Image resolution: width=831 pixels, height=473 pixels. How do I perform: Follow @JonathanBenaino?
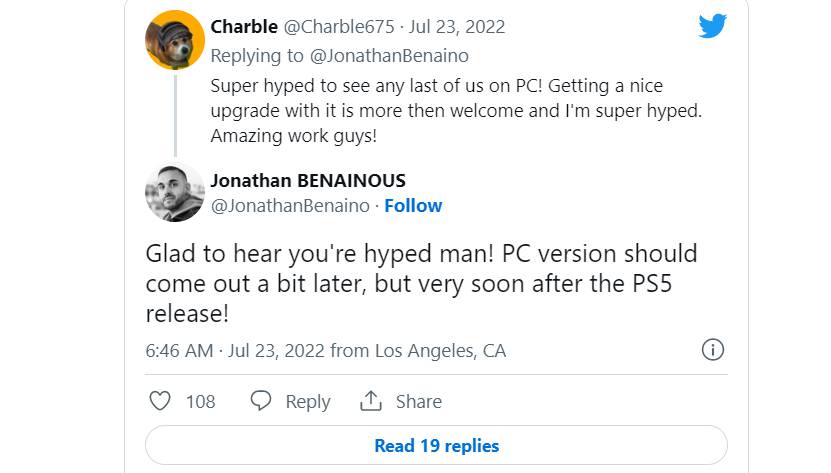413,205
